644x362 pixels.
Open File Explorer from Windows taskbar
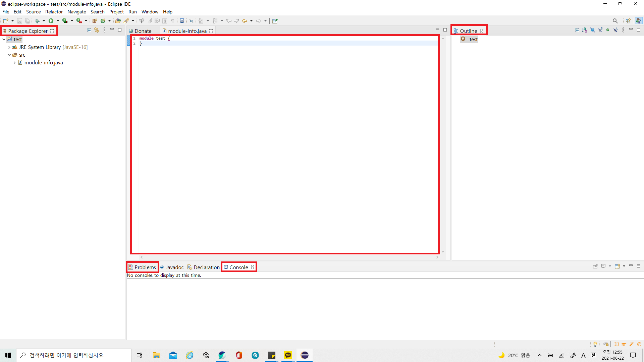tap(156, 355)
